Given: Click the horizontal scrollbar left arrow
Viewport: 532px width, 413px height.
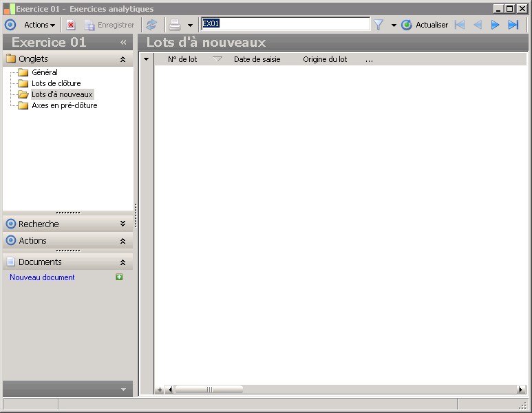Looking at the screenshot, I should [x=170, y=390].
